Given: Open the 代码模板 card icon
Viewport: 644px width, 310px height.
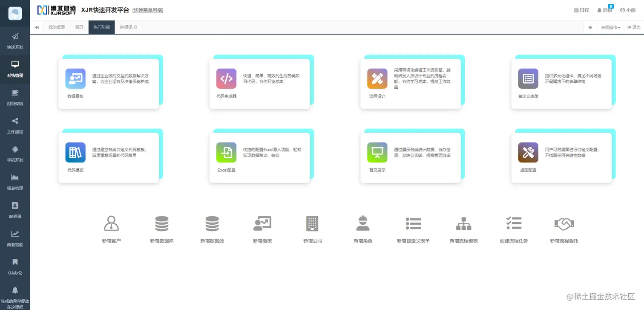Looking at the screenshot, I should click(75, 152).
